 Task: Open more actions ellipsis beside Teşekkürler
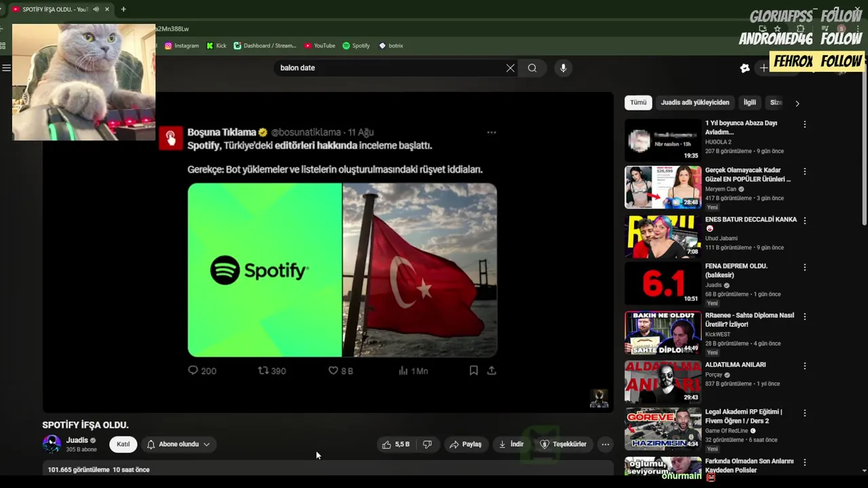coord(606,445)
